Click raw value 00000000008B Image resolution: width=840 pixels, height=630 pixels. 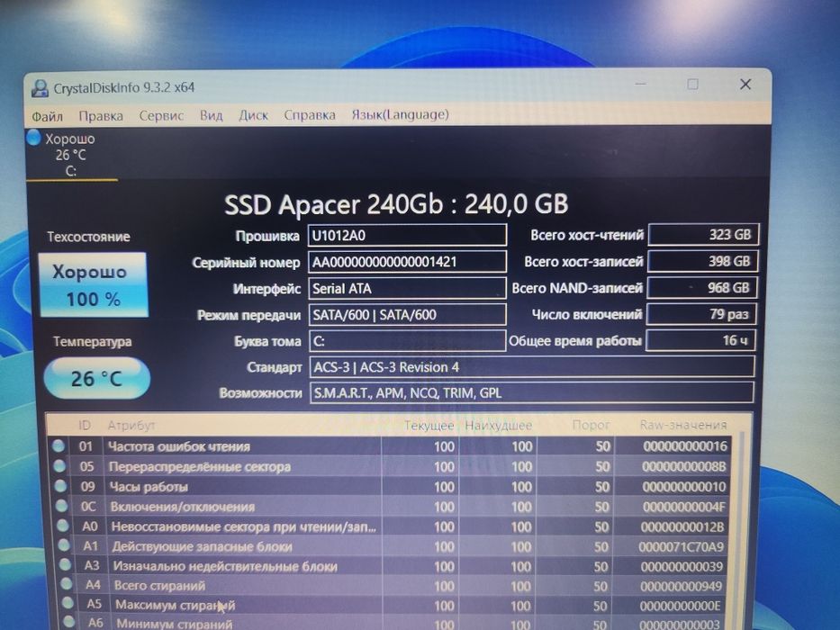[684, 466]
